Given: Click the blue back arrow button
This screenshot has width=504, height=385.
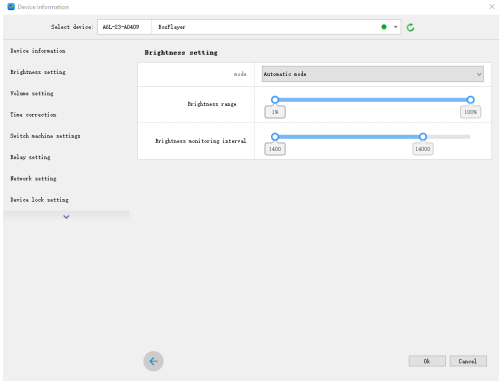Looking at the screenshot, I should [x=153, y=361].
